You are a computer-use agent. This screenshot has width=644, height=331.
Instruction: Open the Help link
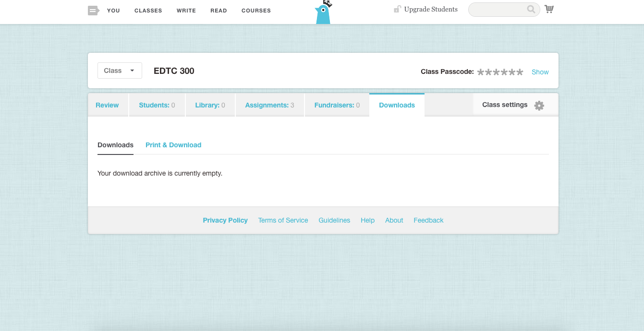pos(367,220)
